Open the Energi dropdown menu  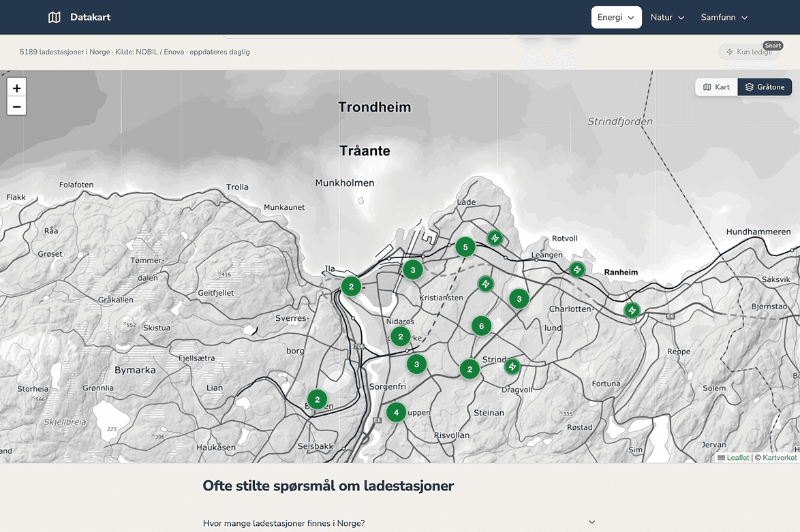[616, 17]
